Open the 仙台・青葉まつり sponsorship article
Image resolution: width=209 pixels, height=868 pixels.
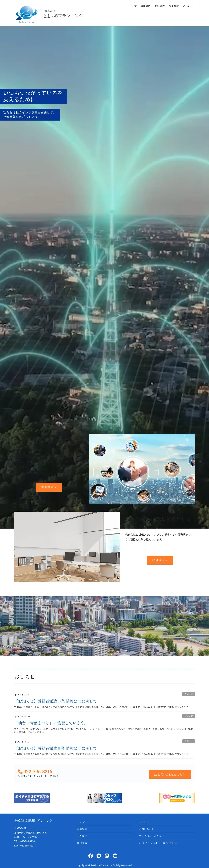pos(51,723)
